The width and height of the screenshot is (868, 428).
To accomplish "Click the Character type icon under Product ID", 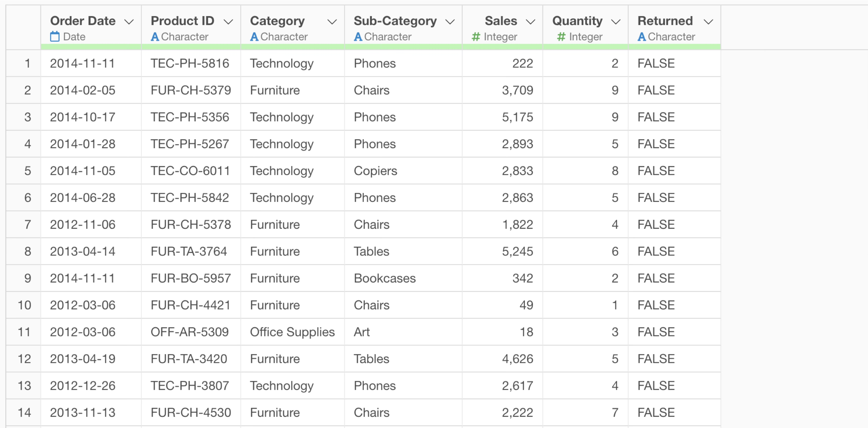I will 155,37.
